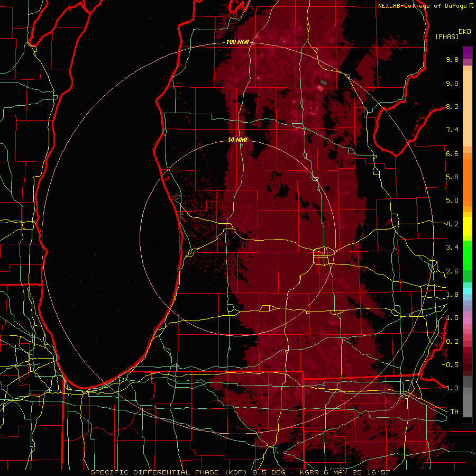The height and width of the screenshot is (476, 476).
Task: Click the gray band on the color scale
Action: (467, 396)
